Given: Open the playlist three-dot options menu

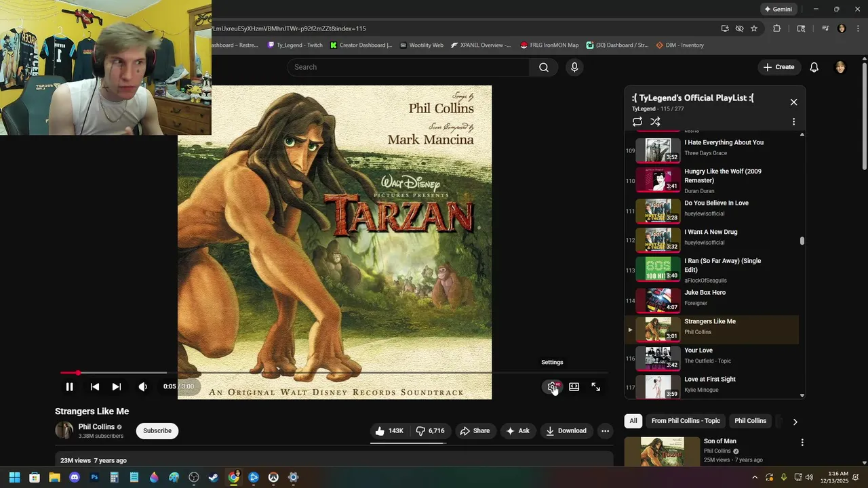Looking at the screenshot, I should [793, 122].
